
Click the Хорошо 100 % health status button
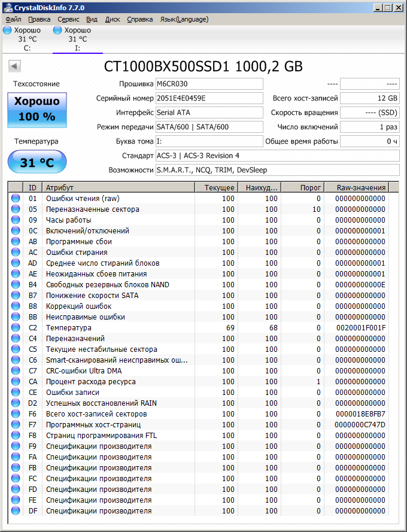pos(37,110)
